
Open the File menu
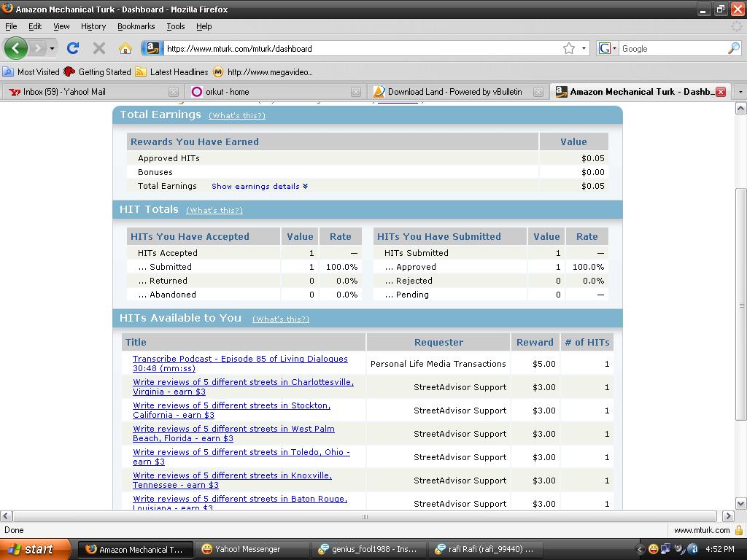[11, 26]
